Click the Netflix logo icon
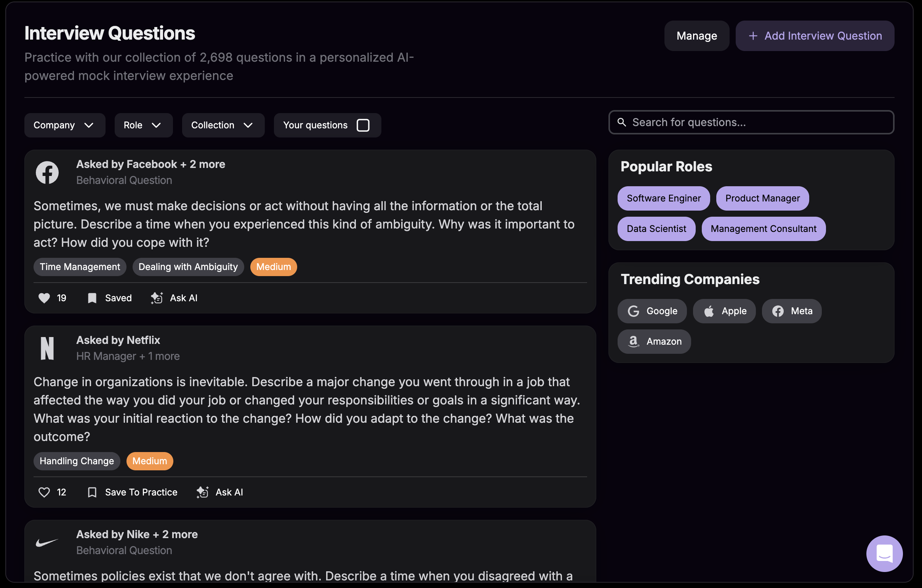The height and width of the screenshot is (588, 922). pos(48,348)
